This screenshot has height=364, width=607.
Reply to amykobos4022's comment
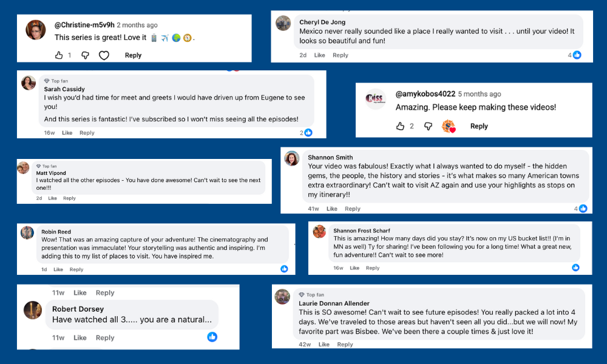point(479,126)
